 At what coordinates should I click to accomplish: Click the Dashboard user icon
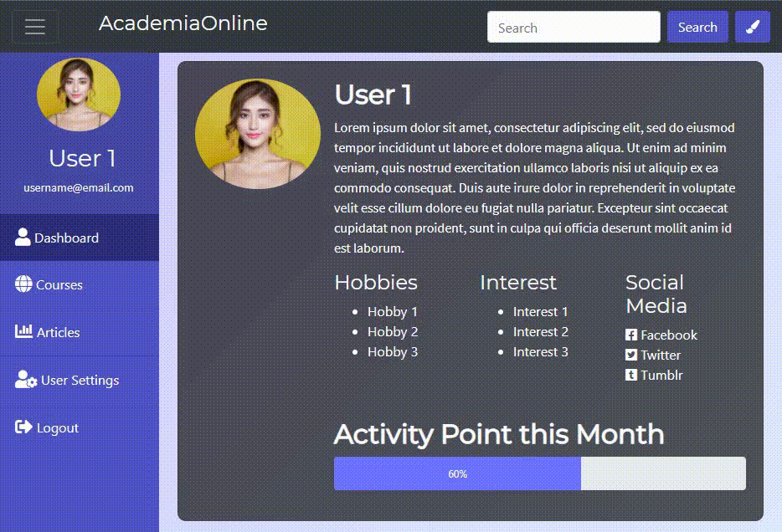tap(23, 237)
